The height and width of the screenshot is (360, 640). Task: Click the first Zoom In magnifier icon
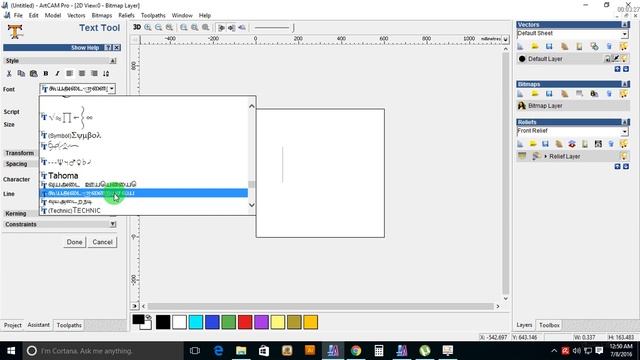[148, 27]
